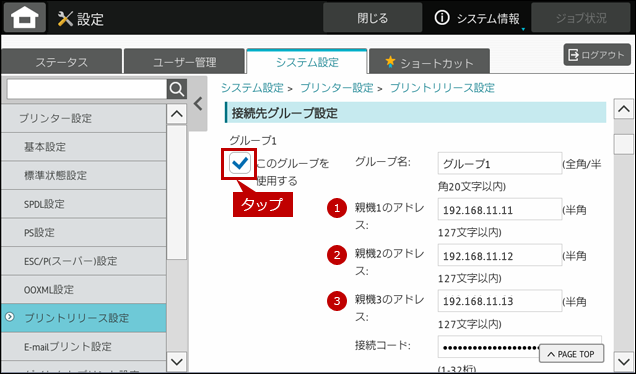Screen dimensions: 636x374
Task: Click the main panel scrollbar thumb
Action: click(623, 144)
